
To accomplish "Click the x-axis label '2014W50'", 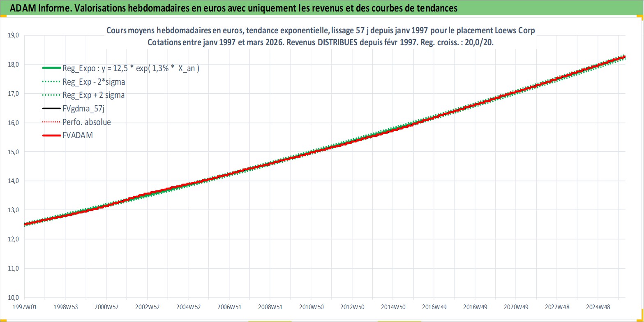I will click(393, 307).
